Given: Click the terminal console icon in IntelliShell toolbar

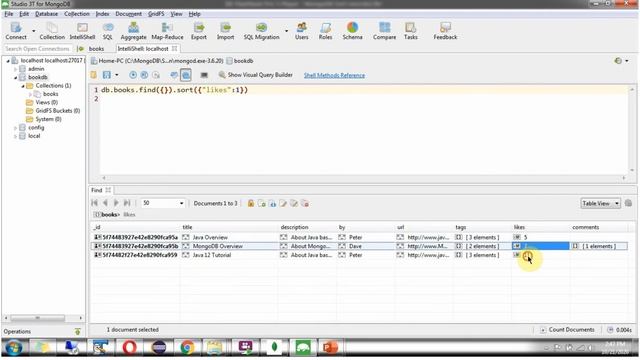Looking at the screenshot, I should click(x=204, y=75).
